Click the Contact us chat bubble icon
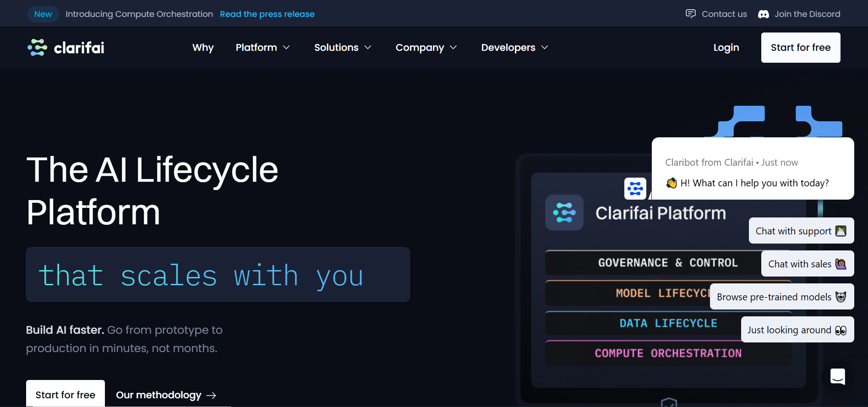The height and width of the screenshot is (407, 868). coord(691,14)
